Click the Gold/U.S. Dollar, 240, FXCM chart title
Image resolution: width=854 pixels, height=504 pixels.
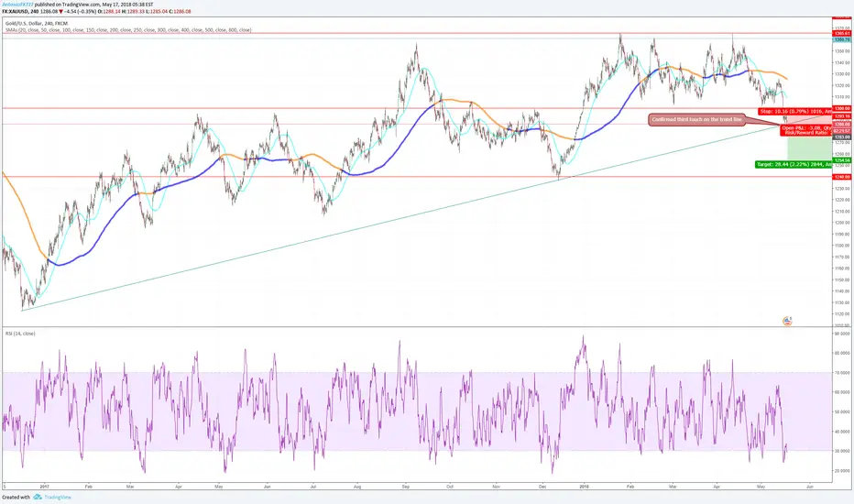tap(37, 24)
